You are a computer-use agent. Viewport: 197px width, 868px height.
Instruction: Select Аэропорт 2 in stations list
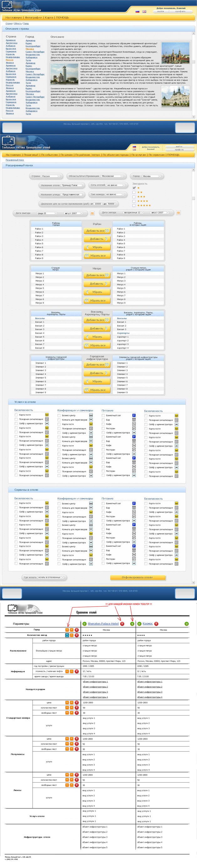(123, 341)
